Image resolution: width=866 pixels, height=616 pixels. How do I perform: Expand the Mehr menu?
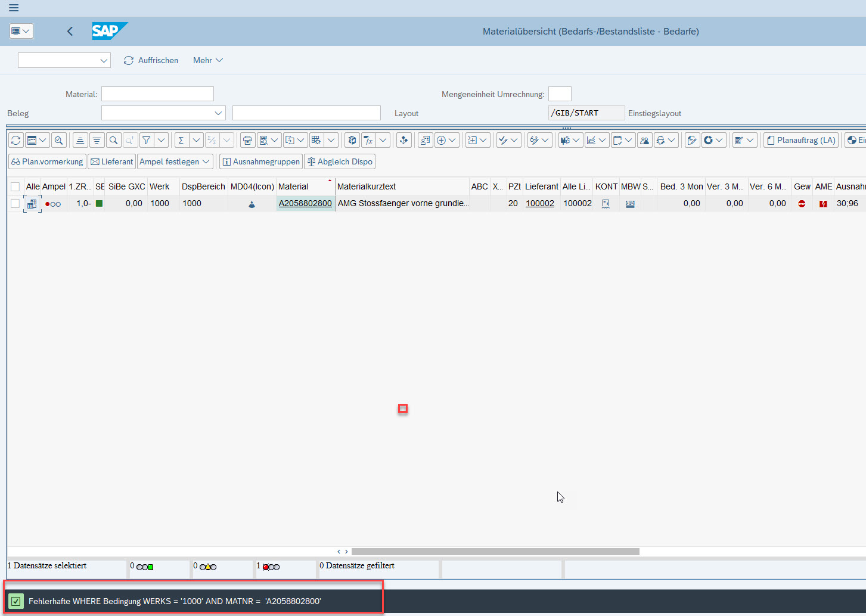[207, 61]
